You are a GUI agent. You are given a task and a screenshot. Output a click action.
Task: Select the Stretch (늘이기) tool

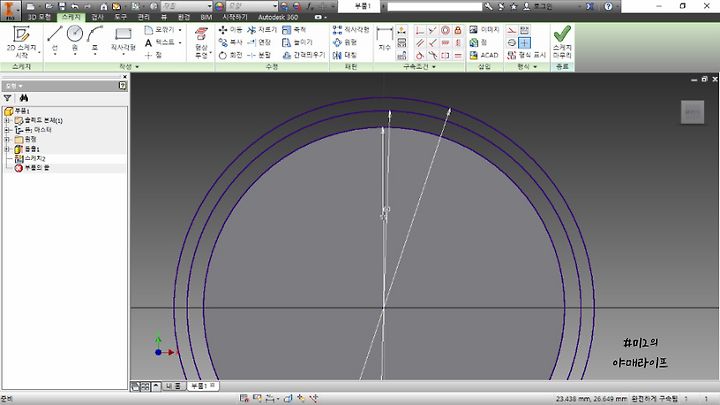point(297,42)
